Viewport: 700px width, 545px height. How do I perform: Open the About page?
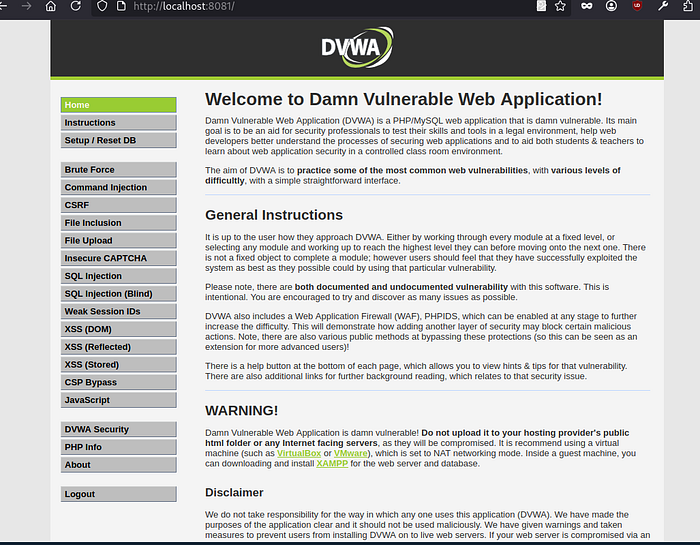tap(119, 465)
